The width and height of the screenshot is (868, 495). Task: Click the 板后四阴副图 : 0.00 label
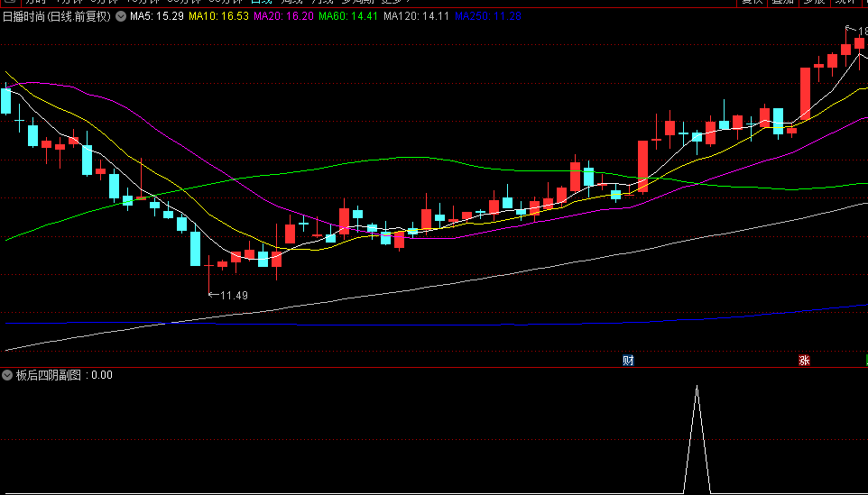pos(64,375)
